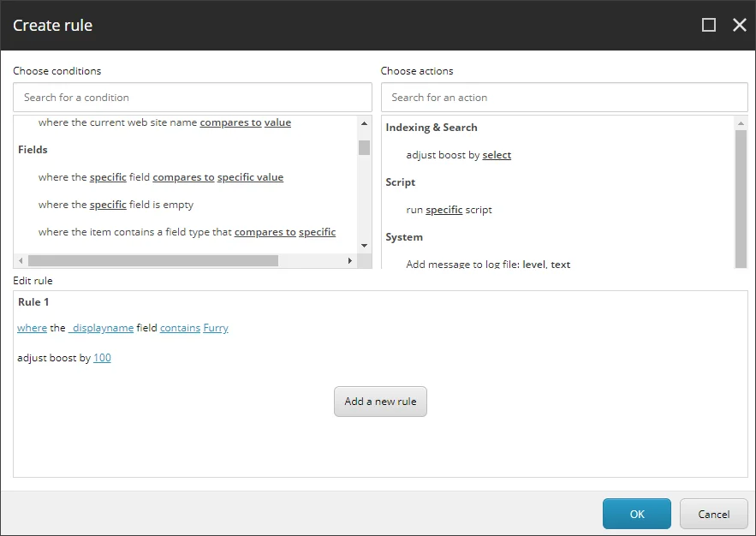Viewport: 756px width, 536px height.
Task: Click Add a new rule button
Action: (380, 402)
